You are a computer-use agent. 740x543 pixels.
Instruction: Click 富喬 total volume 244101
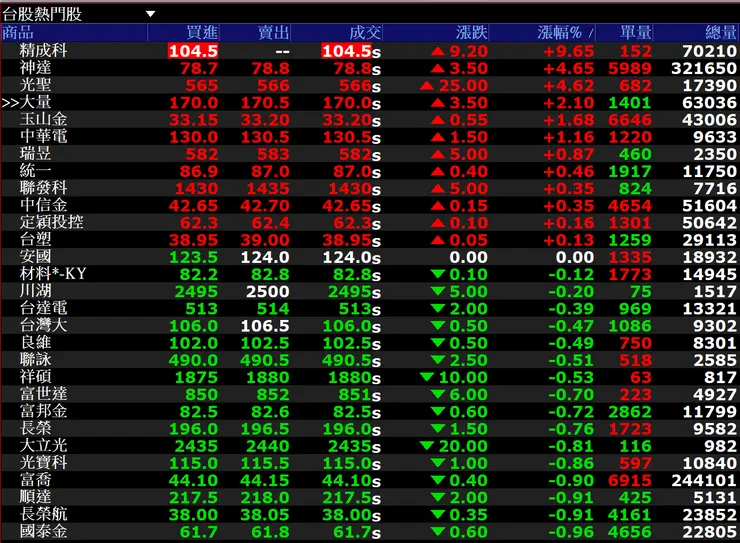pos(704,480)
